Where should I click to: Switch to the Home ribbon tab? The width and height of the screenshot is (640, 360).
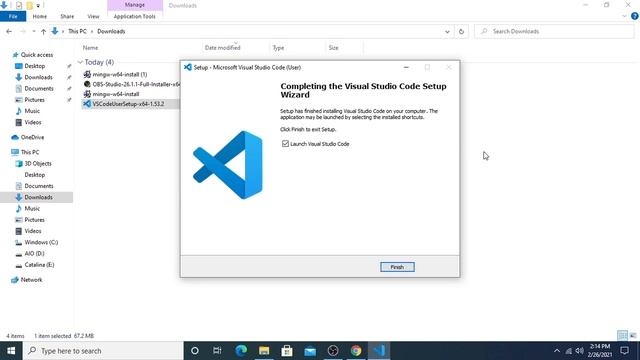40,16
